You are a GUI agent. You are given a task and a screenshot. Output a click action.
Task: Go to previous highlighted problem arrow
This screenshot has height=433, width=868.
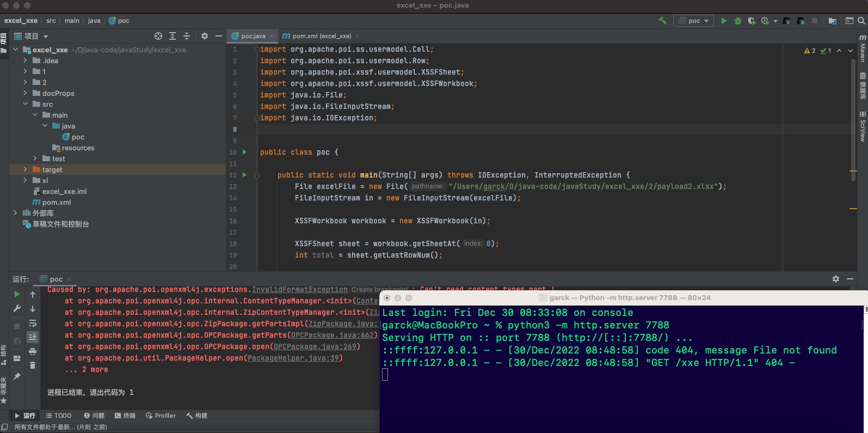[x=839, y=51]
